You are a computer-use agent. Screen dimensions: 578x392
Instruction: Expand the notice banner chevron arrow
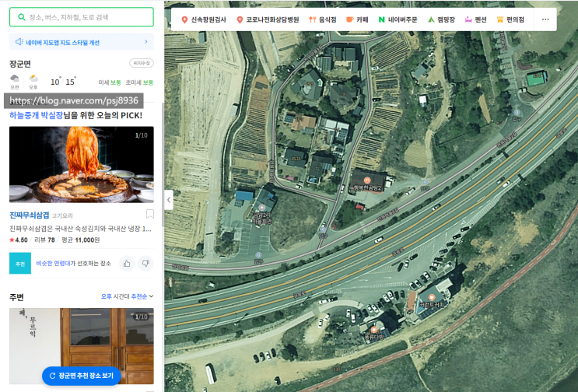(x=146, y=42)
